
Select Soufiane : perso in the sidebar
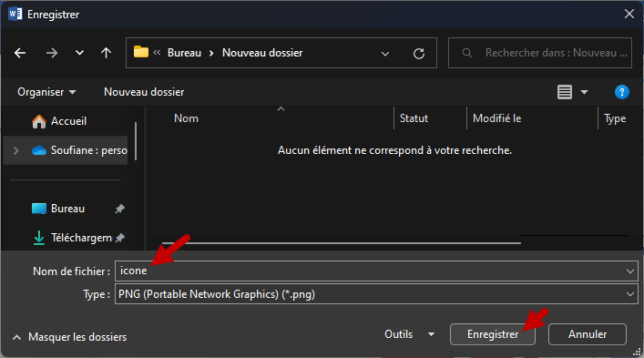[x=65, y=150]
